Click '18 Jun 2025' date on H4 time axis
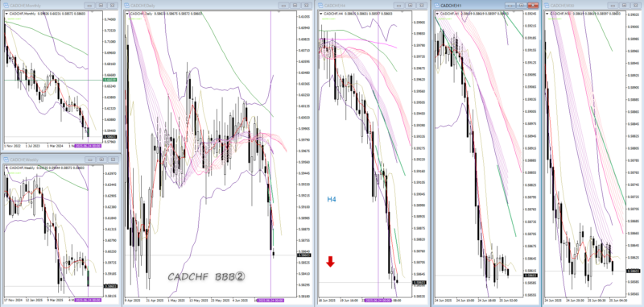The image size is (644, 307). [328, 301]
